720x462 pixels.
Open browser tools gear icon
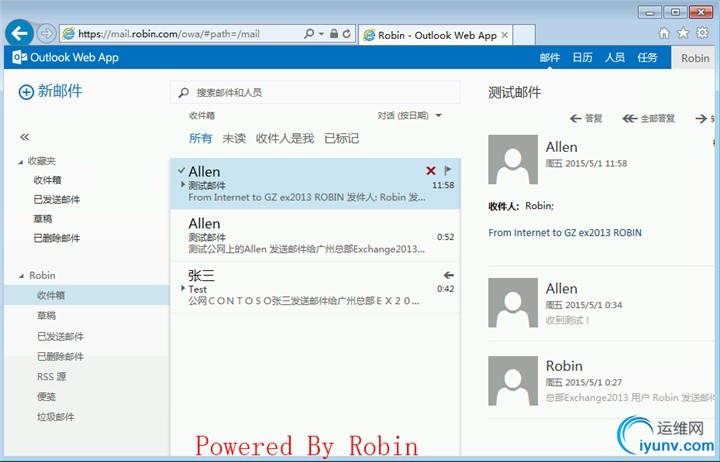[703, 33]
